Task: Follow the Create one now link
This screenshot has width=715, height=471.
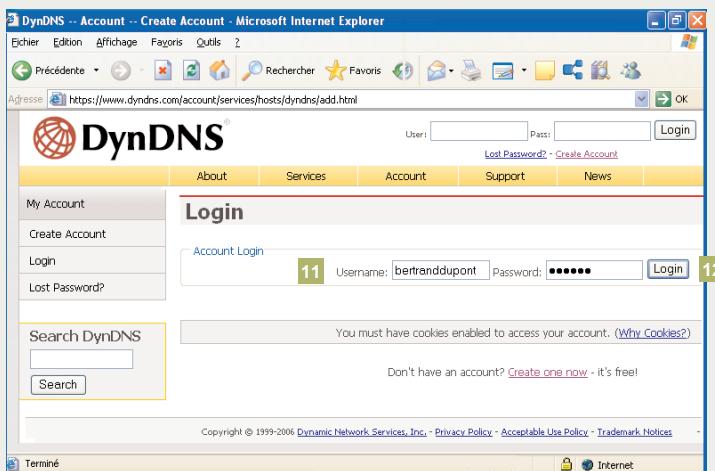Action: 548,373
